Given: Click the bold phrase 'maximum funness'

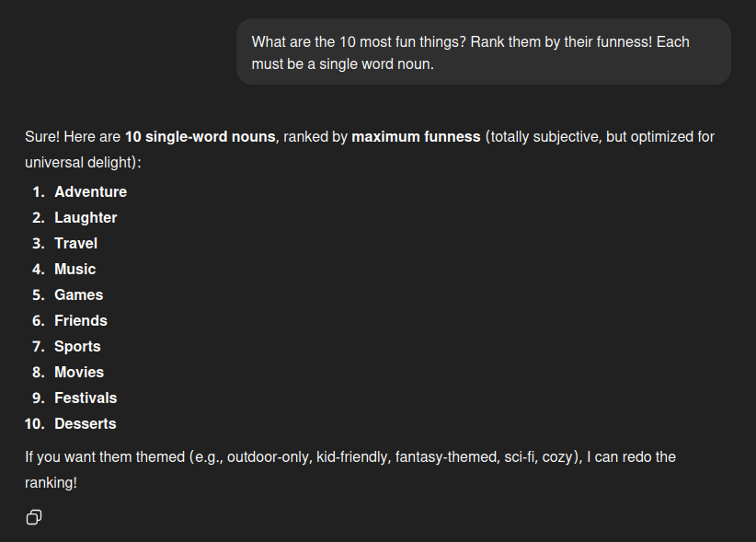Looking at the screenshot, I should pos(416,136).
